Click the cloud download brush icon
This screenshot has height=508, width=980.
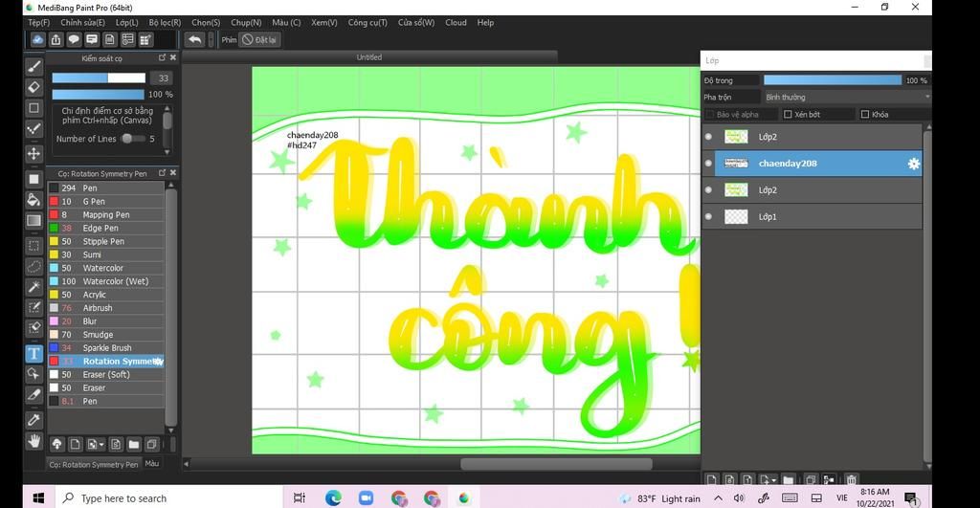[x=56, y=444]
